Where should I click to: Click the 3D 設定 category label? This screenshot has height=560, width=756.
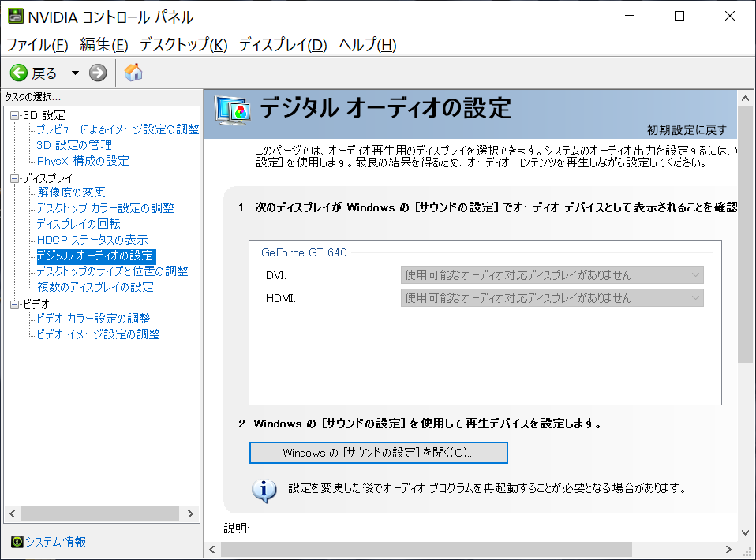[44, 115]
